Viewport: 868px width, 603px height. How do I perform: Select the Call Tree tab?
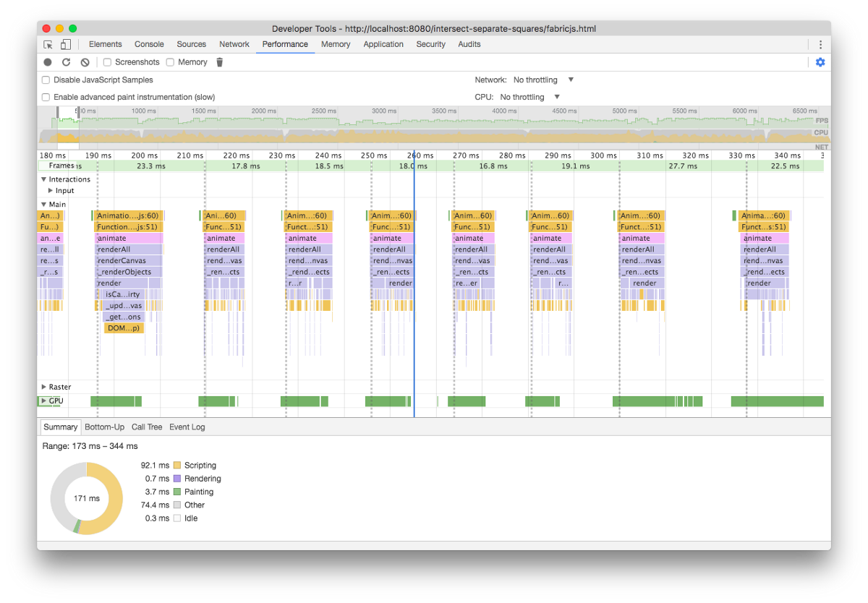[147, 427]
